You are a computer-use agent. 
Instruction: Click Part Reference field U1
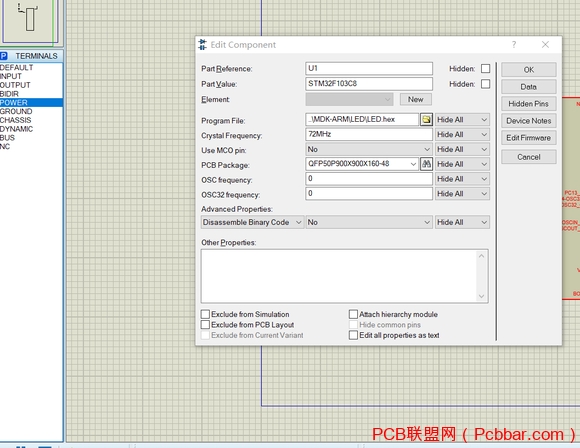pyautogui.click(x=369, y=68)
